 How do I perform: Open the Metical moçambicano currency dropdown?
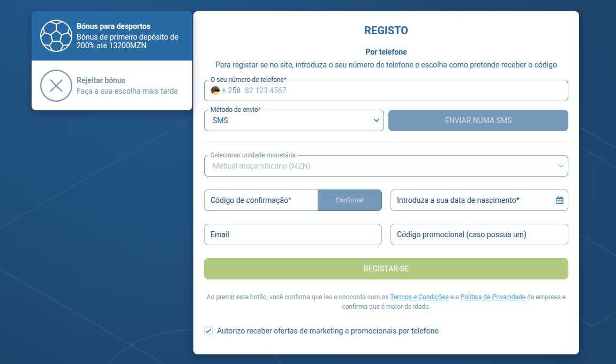point(386,166)
